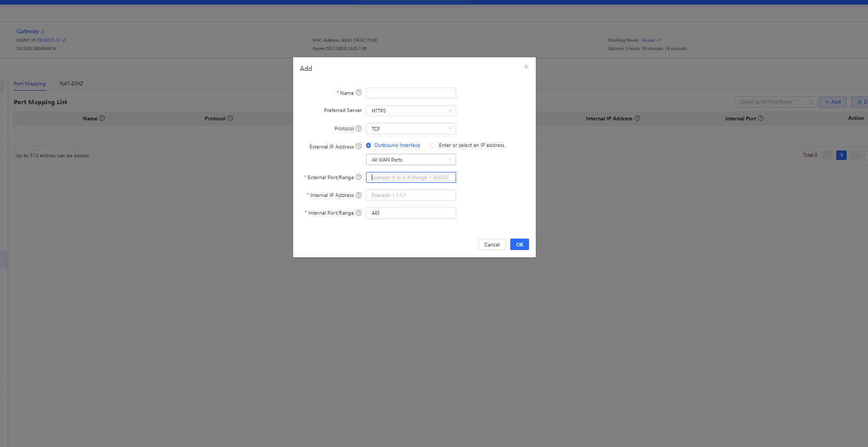Click the Reyee OS version text
The width and height of the screenshot is (868, 447).
coord(339,48)
